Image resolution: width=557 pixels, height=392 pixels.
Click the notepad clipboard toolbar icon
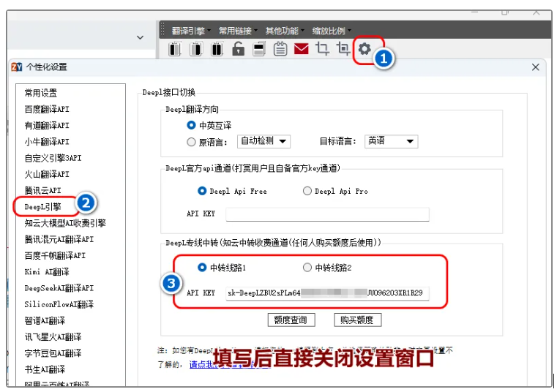pyautogui.click(x=280, y=50)
